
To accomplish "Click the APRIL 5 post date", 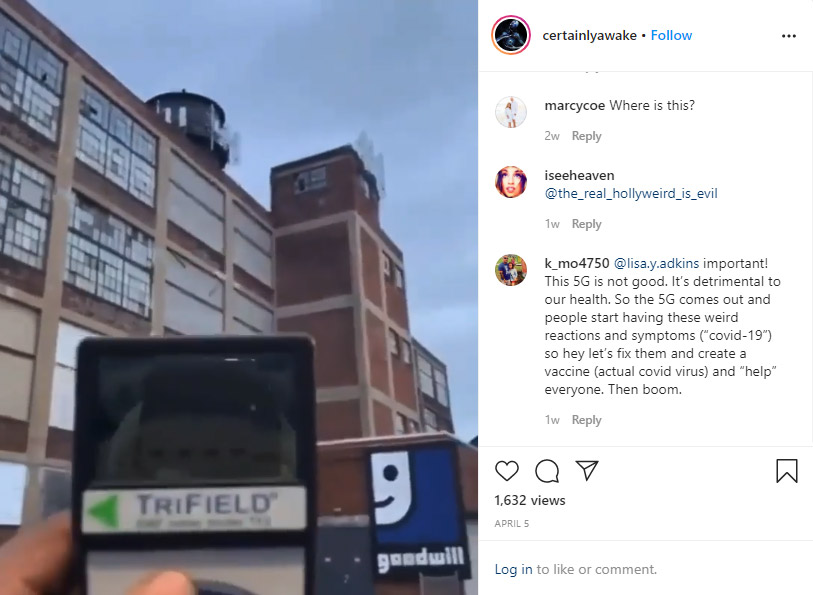I will click(x=512, y=523).
